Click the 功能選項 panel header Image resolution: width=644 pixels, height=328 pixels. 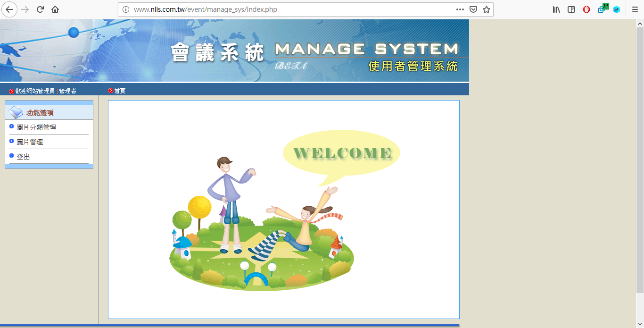[x=49, y=112]
